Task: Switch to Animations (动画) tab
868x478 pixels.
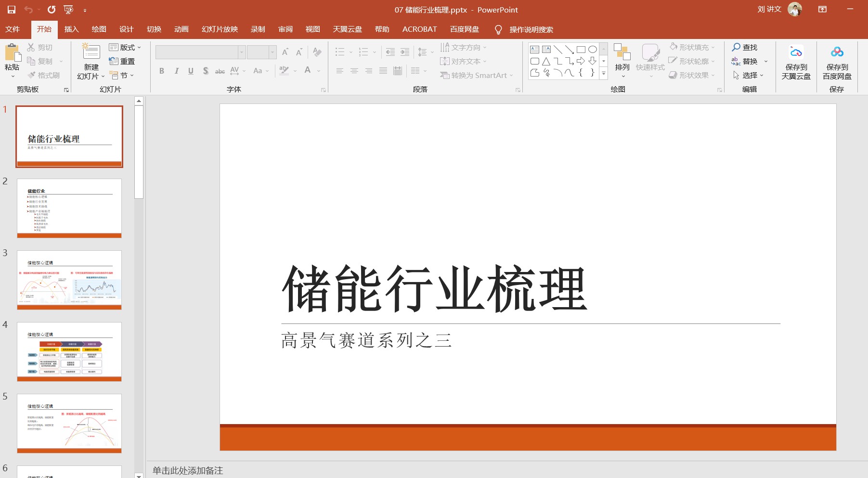Action: pyautogui.click(x=181, y=29)
